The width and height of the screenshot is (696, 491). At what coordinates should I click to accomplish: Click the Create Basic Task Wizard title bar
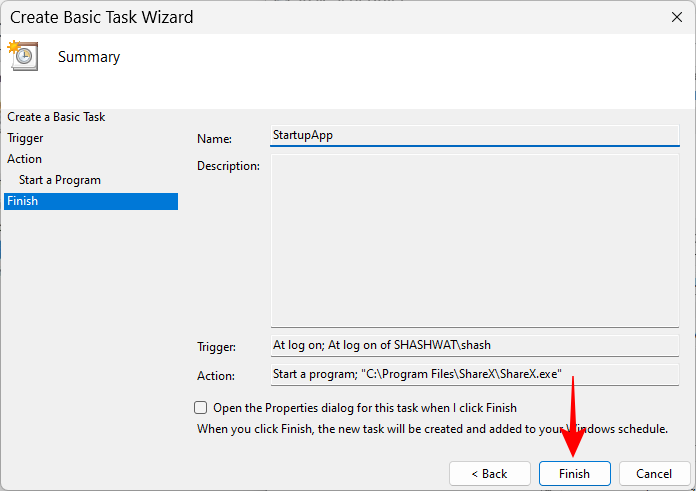(300, 17)
